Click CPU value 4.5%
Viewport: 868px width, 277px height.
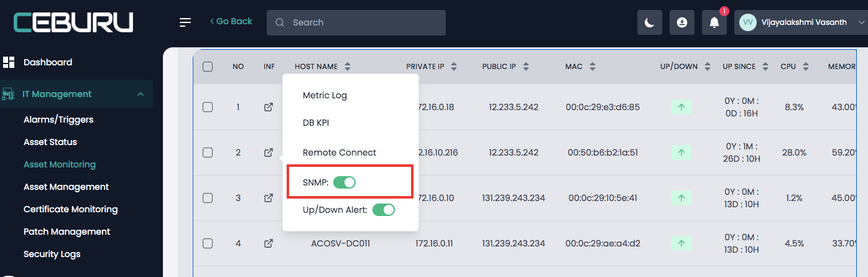(795, 243)
